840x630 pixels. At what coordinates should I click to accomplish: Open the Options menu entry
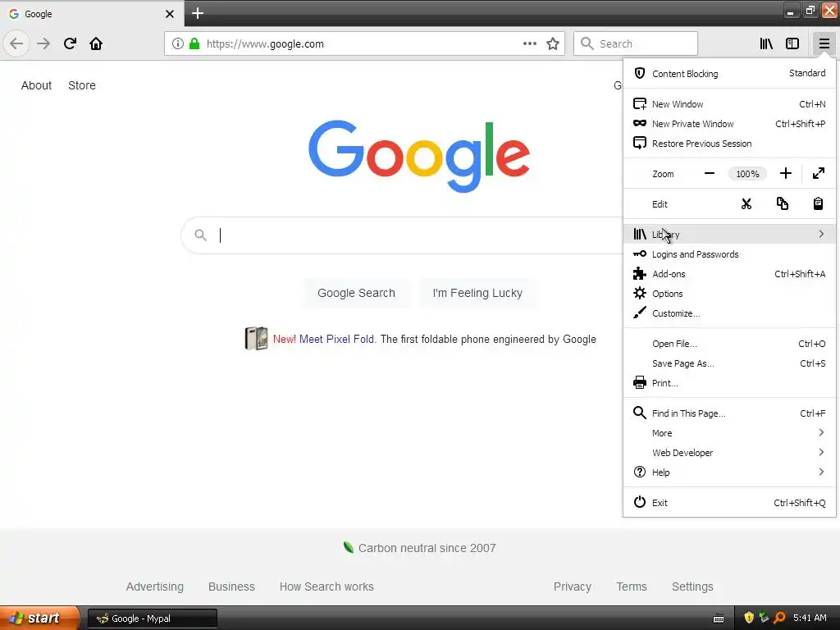pyautogui.click(x=729, y=294)
